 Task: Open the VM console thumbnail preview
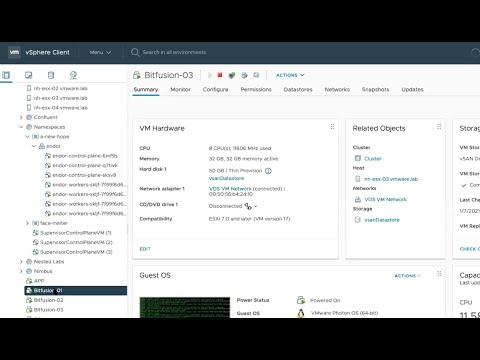coord(185,307)
